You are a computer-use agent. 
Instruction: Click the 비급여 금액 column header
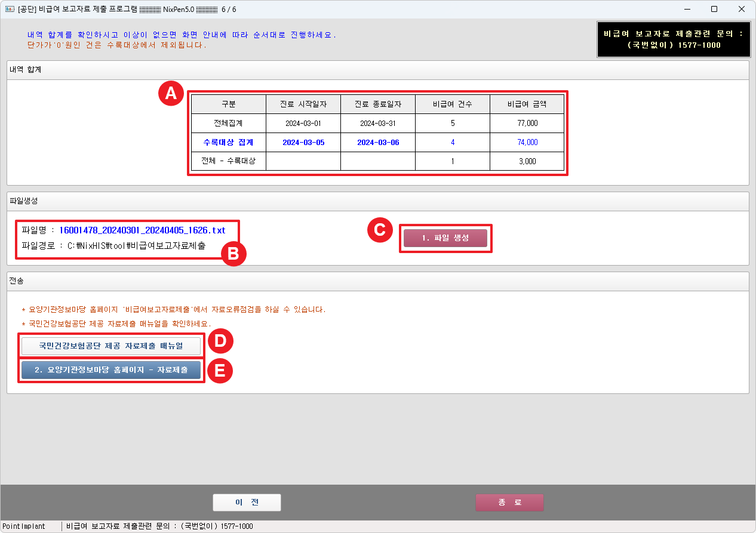(x=527, y=104)
